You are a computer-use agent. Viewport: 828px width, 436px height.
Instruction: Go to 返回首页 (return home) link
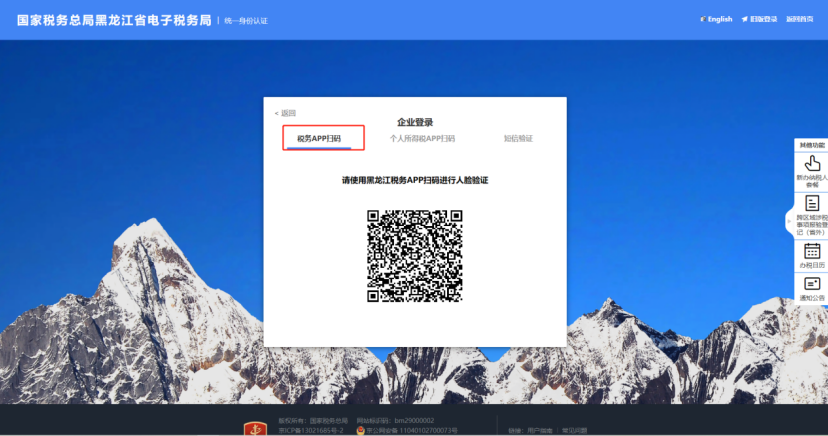click(799, 19)
